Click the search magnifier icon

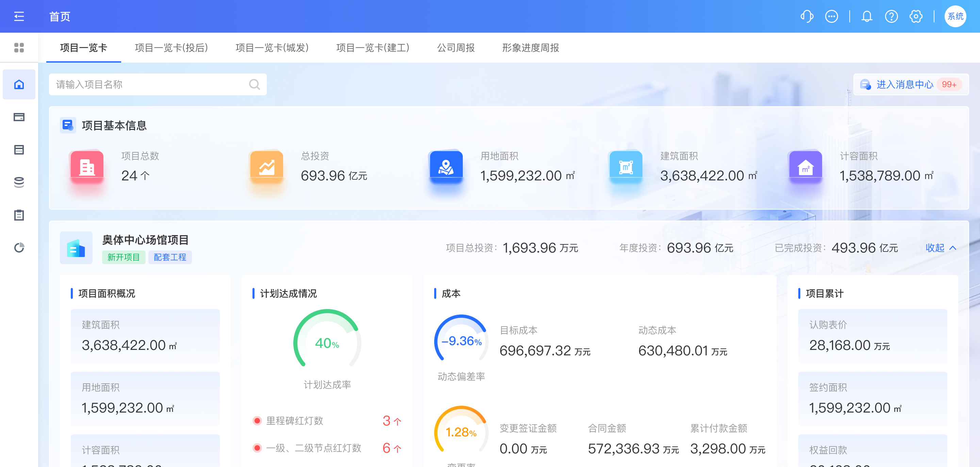[254, 84]
